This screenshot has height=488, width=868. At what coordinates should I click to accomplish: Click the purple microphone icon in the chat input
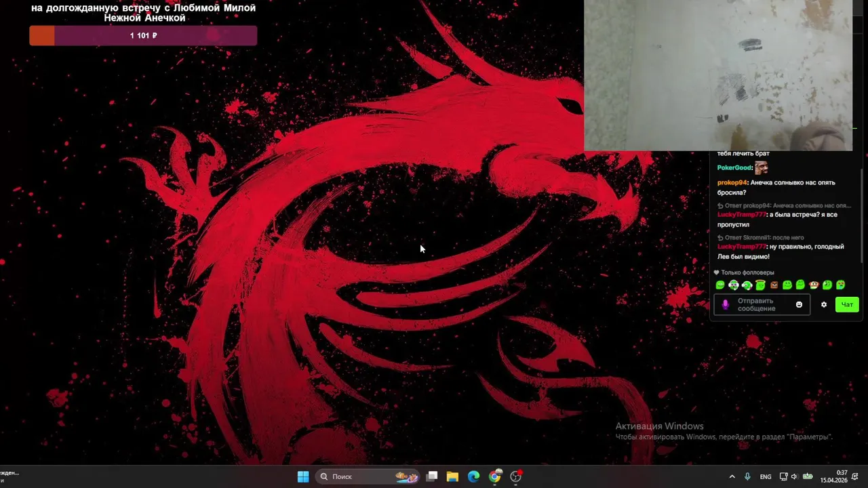point(725,305)
